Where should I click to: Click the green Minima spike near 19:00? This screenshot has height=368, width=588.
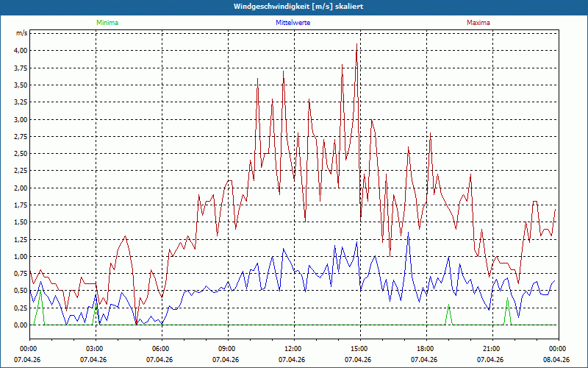[448, 306]
